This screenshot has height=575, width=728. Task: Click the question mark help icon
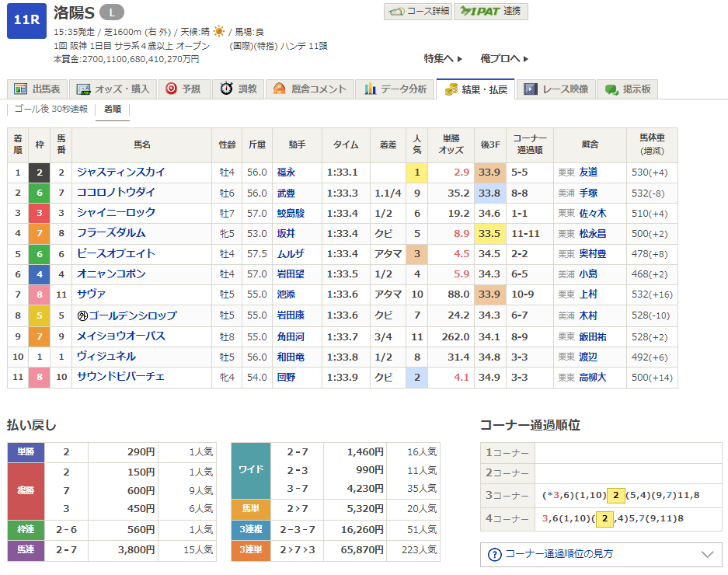tap(494, 555)
